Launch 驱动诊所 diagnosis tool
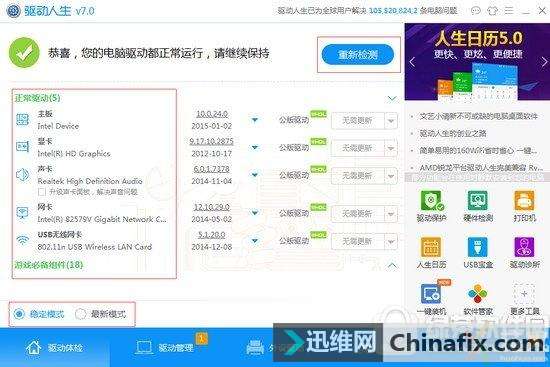Viewport: 550px width, 367px height. coord(524,253)
